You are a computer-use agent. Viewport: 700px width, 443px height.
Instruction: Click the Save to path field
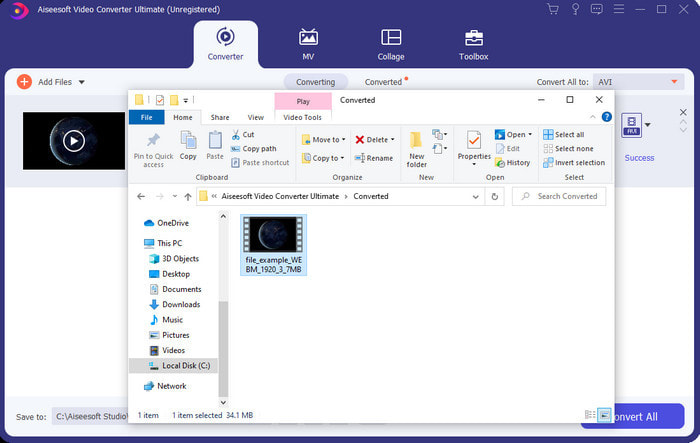coord(90,417)
